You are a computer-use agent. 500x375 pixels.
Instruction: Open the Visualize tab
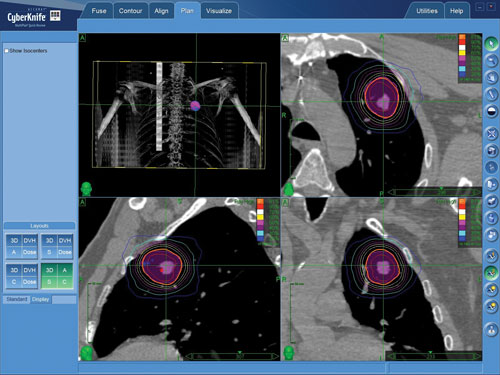pyautogui.click(x=219, y=11)
